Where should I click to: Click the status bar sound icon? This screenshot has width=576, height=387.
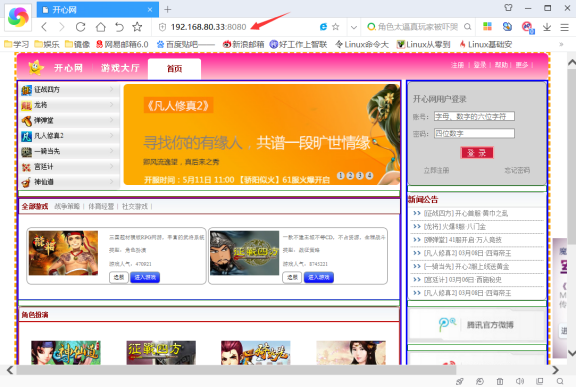pyautogui.click(x=519, y=381)
